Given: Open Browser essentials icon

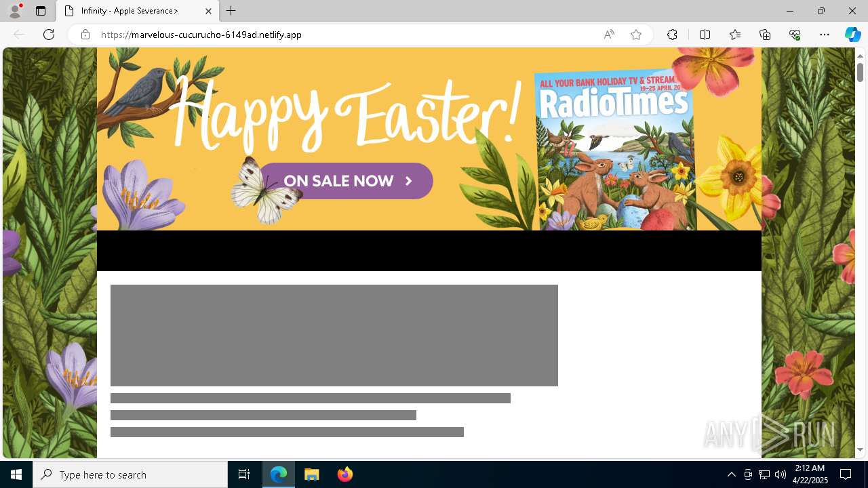Looking at the screenshot, I should click(x=795, y=35).
